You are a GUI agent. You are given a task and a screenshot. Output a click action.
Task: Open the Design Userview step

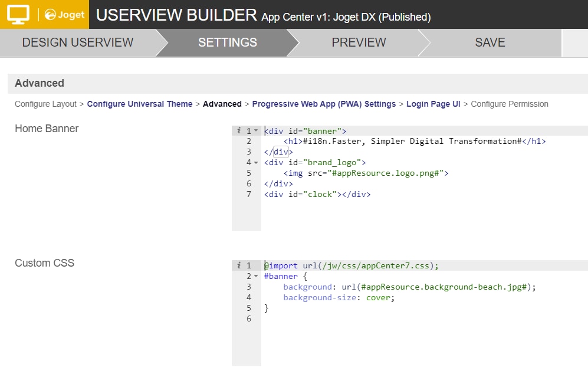78,42
